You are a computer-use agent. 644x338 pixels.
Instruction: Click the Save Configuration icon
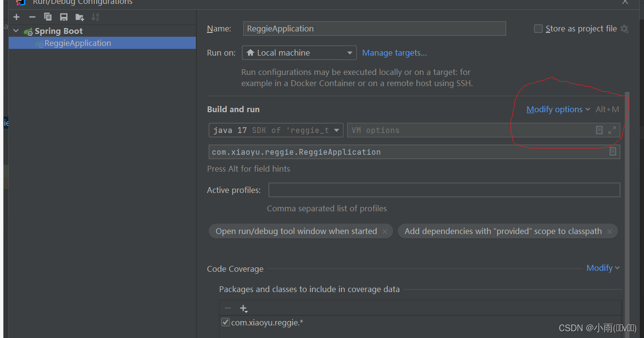(64, 17)
